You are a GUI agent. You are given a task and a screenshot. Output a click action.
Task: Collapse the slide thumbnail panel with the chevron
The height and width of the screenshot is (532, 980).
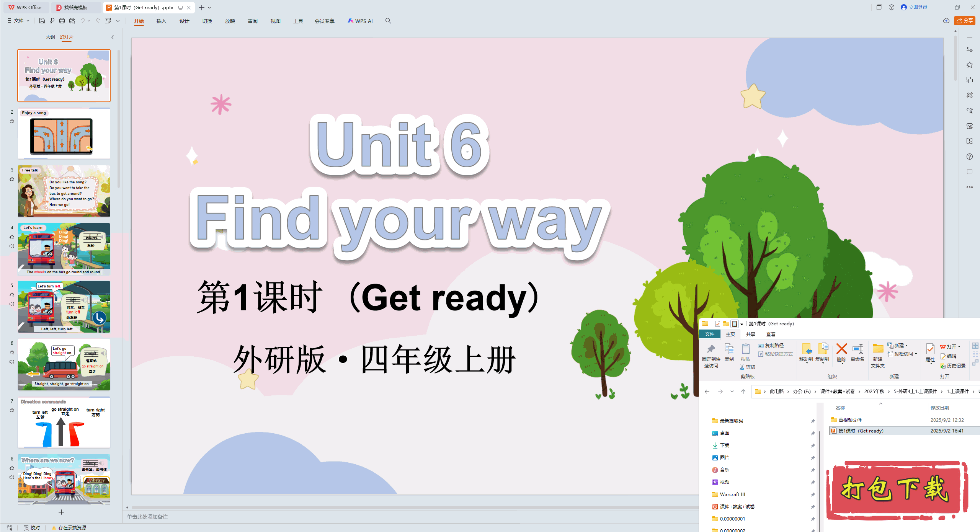pyautogui.click(x=112, y=37)
